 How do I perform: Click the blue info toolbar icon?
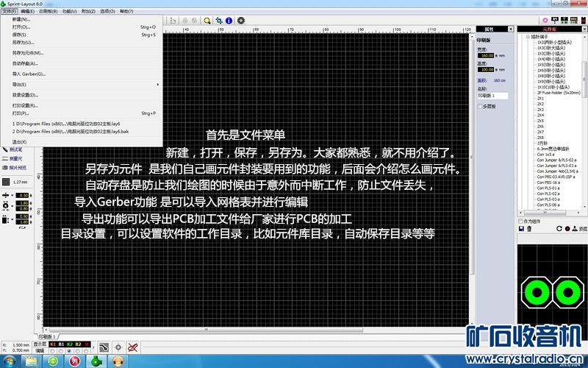tap(229, 21)
